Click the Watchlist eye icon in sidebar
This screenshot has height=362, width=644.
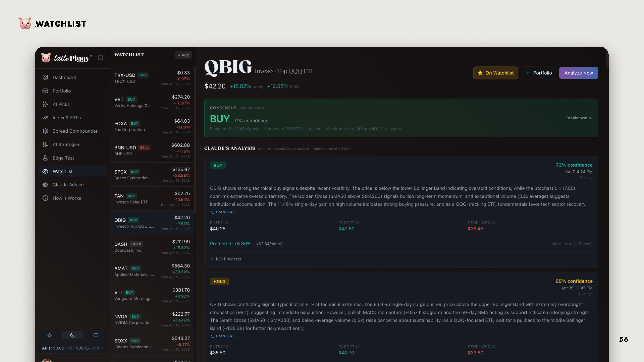[45, 171]
